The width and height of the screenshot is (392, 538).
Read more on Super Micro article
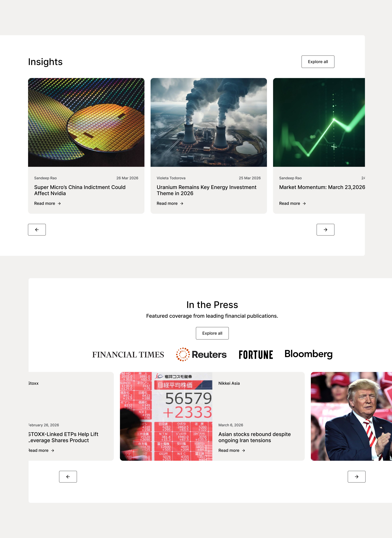pyautogui.click(x=47, y=204)
